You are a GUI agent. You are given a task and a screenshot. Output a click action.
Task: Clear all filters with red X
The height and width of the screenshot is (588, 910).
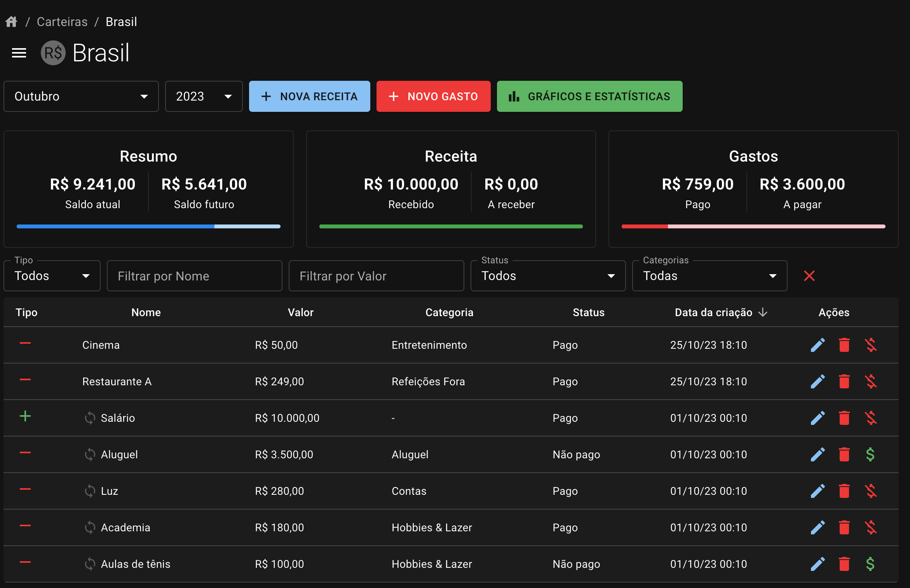click(809, 276)
